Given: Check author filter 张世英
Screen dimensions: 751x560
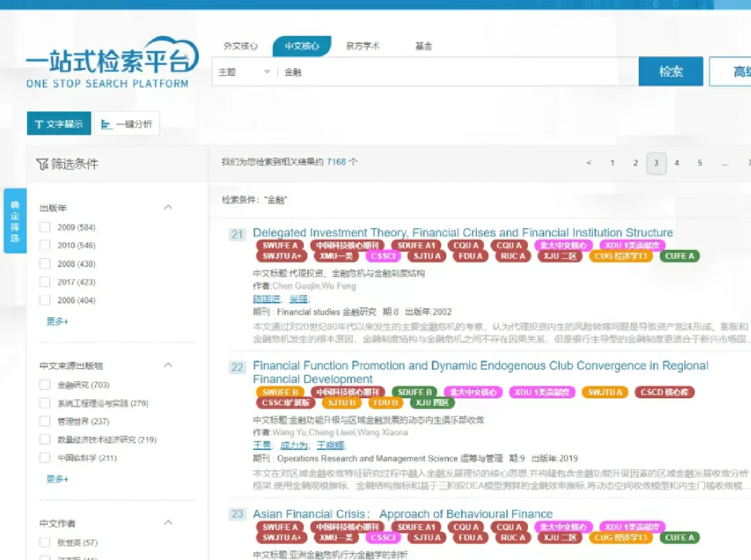Looking at the screenshot, I should coord(45,542).
